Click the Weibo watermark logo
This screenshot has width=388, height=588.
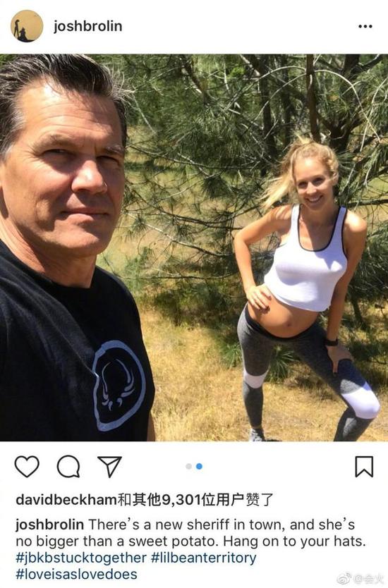[x=344, y=578]
